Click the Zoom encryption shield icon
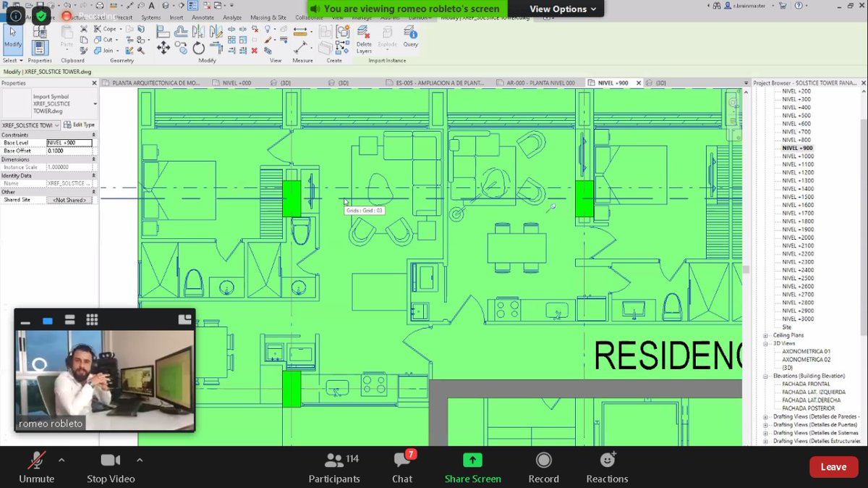 tap(42, 14)
